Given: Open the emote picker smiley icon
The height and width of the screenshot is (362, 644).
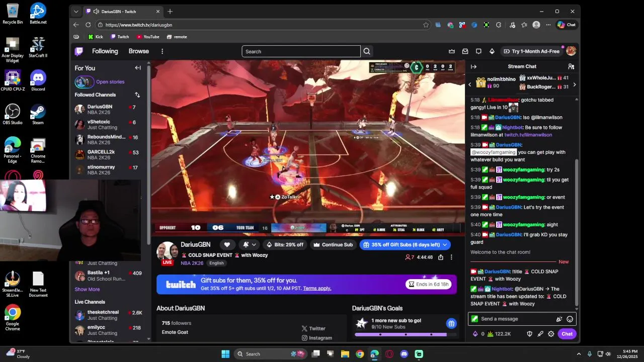Looking at the screenshot, I should click(x=570, y=319).
